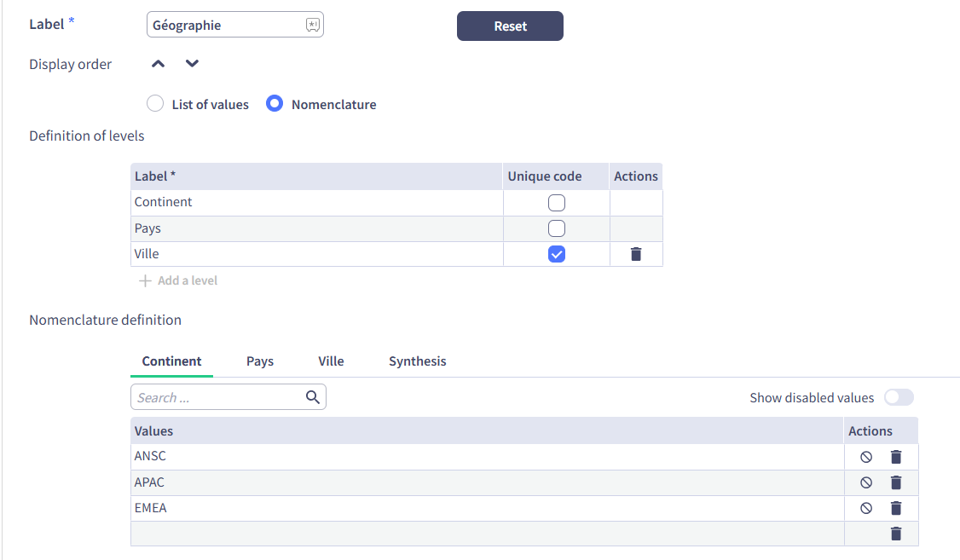Viewport: 960px width, 560px height.
Task: Delete the empty last value row
Action: point(895,534)
